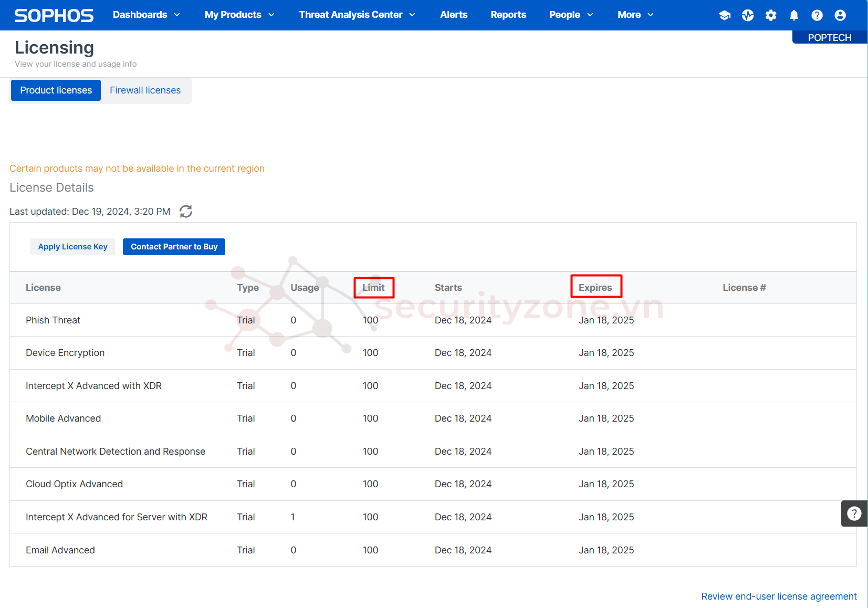
Task: Expand the More dropdown menu
Action: click(x=635, y=15)
